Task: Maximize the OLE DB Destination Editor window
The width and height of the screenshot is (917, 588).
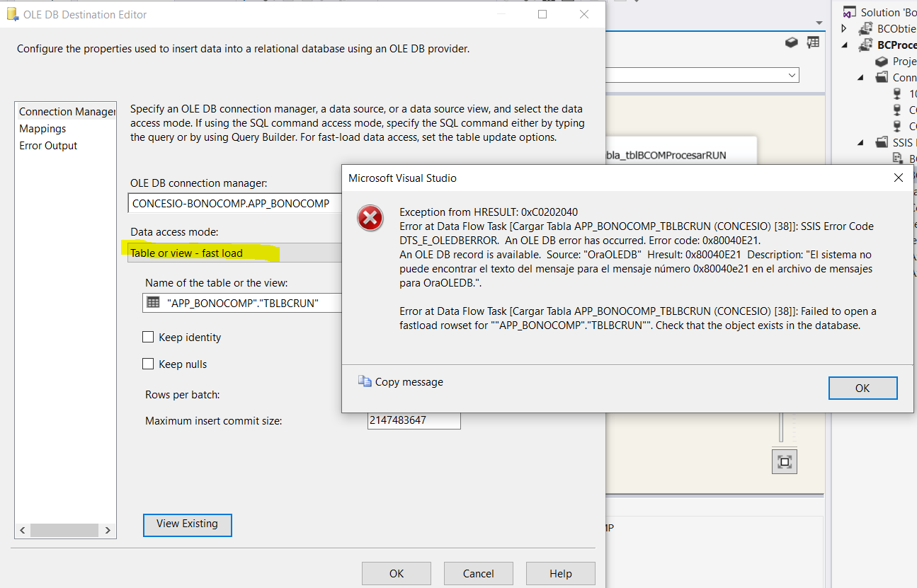Action: (542, 14)
